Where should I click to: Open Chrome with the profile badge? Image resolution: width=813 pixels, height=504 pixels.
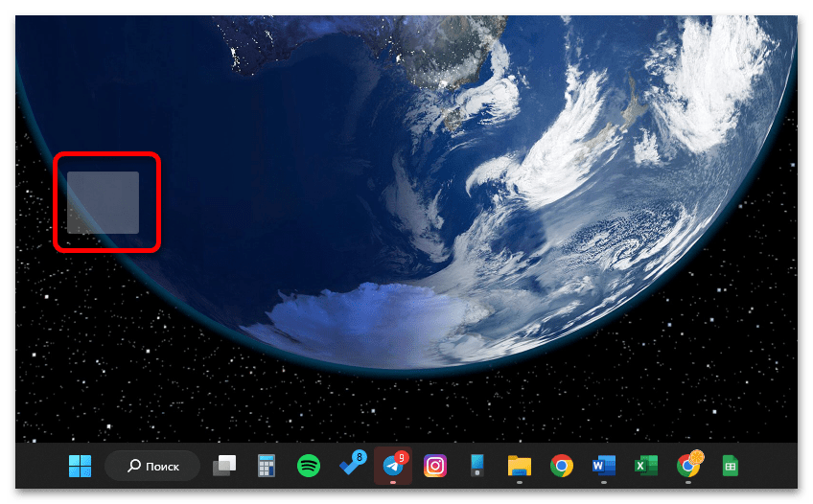(688, 466)
